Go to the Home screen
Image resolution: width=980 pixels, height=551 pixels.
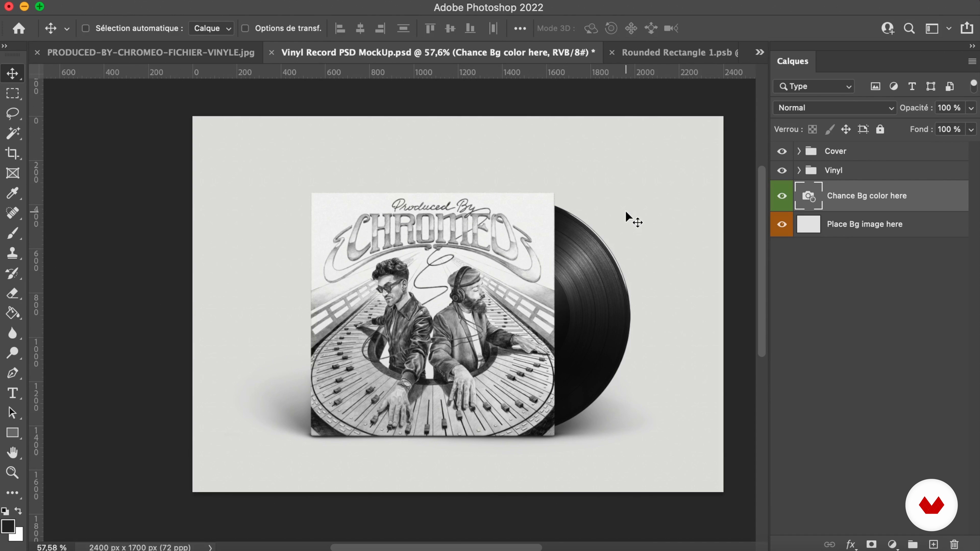coord(19,28)
